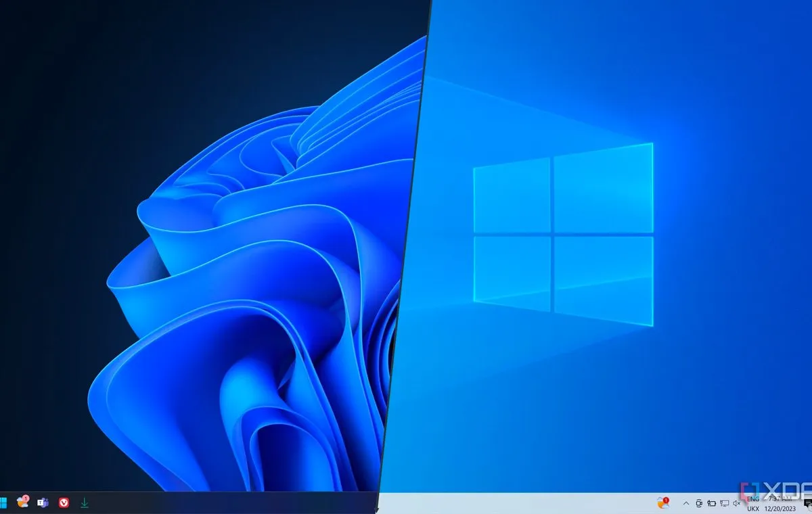Open the notification center icon

point(807,506)
